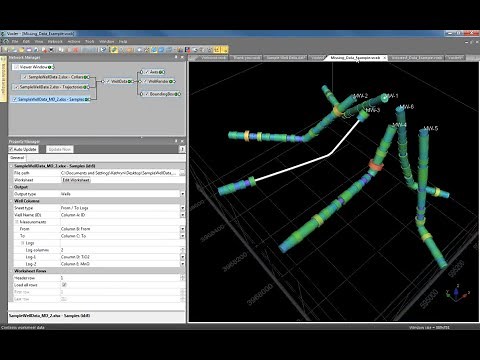
Task: Click the first icon in the main toolbar
Action: tap(6, 50)
